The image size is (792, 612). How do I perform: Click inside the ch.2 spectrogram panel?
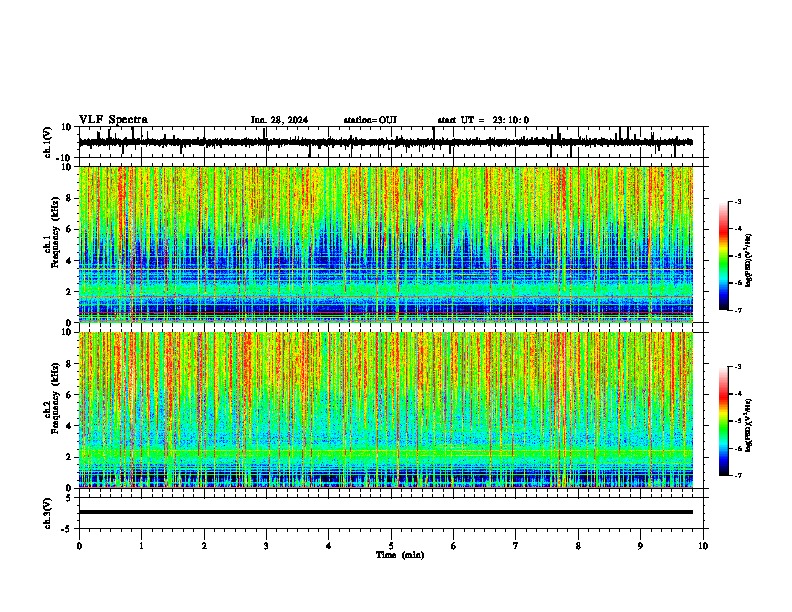(385, 410)
